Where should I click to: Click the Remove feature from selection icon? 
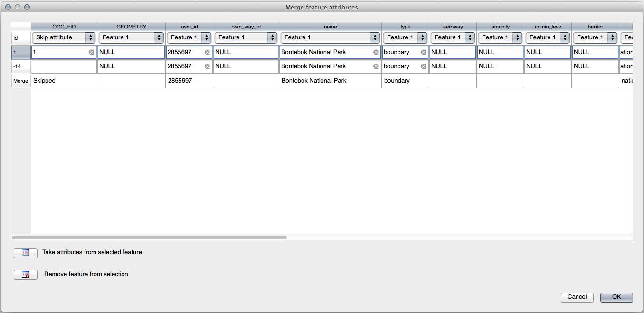tap(25, 275)
